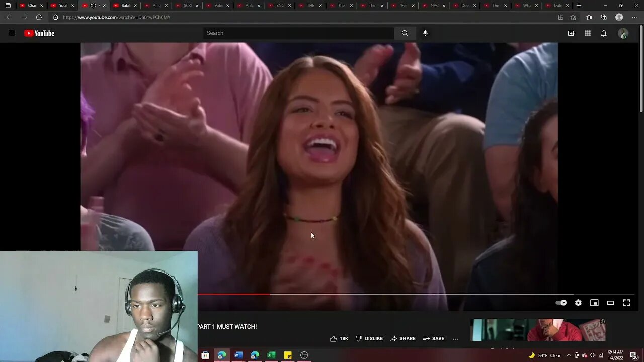644x362 pixels.
Task: Switch to the SNO tab
Action: click(280, 6)
